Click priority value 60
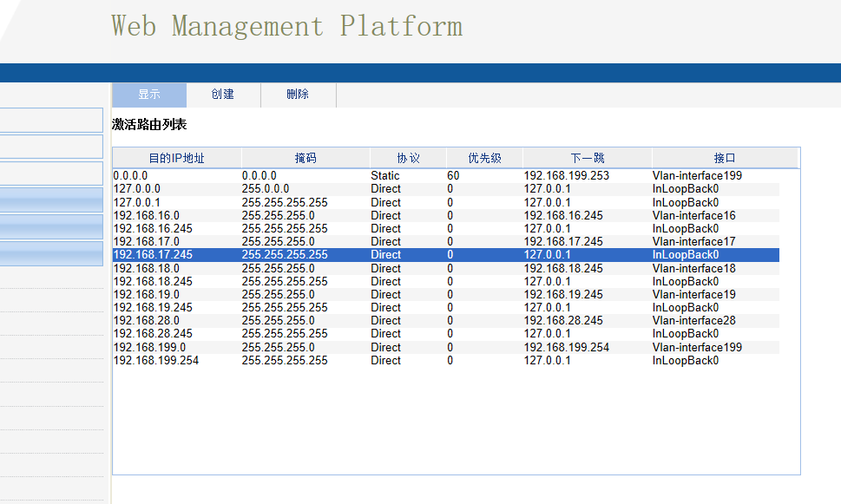The image size is (841, 504). 453,176
